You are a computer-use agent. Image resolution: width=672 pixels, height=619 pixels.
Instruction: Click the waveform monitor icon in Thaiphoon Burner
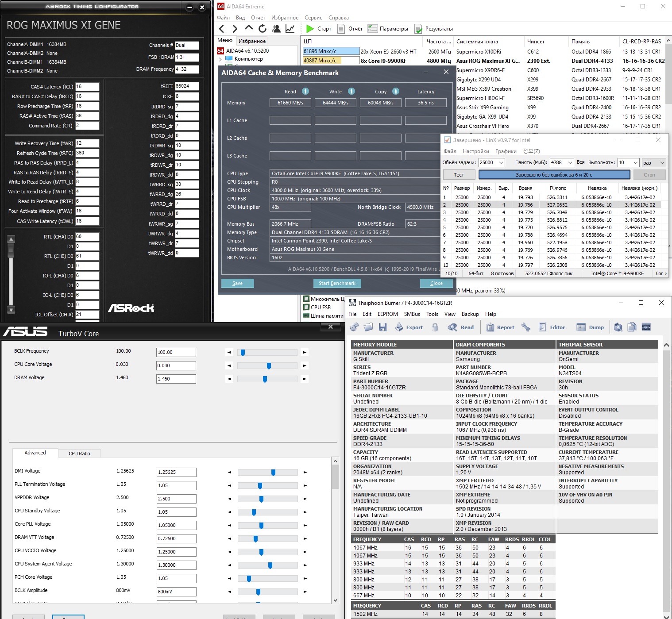pyautogui.click(x=646, y=327)
